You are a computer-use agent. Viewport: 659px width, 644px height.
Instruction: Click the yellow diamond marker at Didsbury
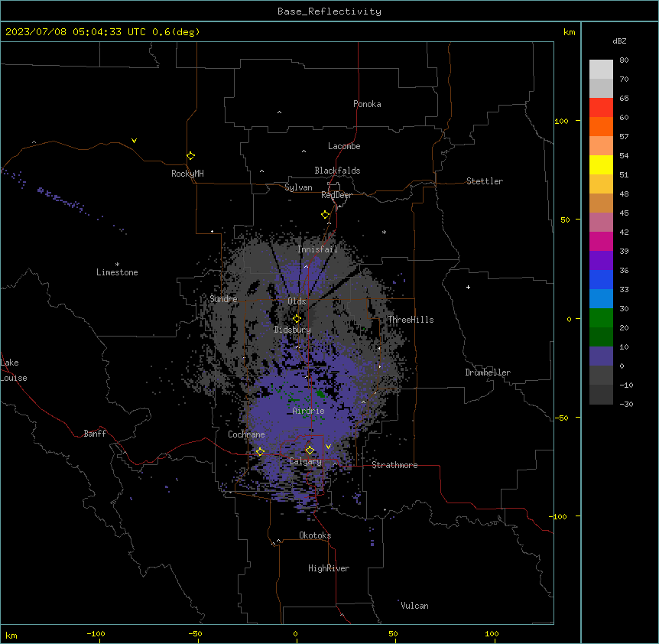297,319
